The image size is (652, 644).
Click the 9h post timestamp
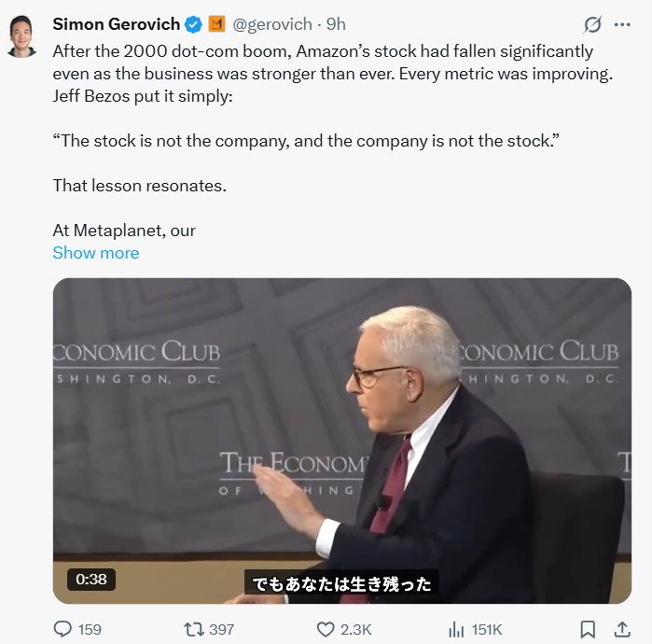pos(337,23)
